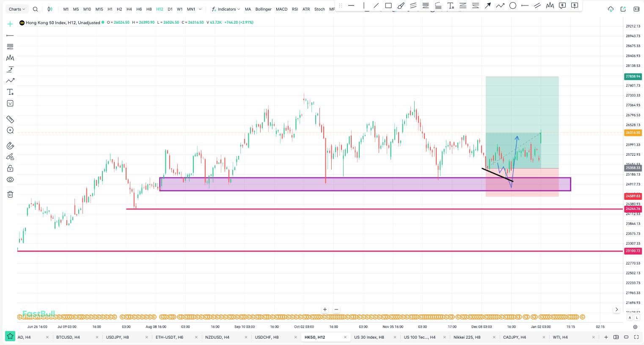644x345 pixels.
Task: Toggle the lock drawings padlock icon
Action: 10,168
